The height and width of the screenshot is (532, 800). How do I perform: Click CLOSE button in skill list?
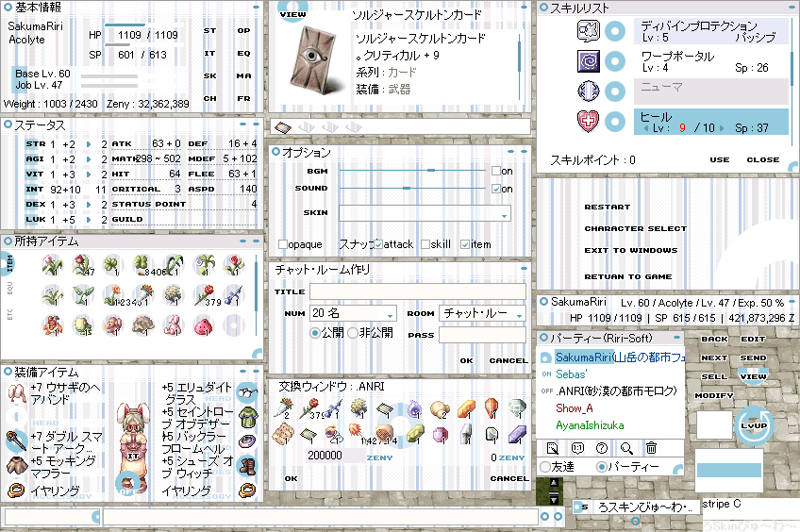tap(763, 159)
